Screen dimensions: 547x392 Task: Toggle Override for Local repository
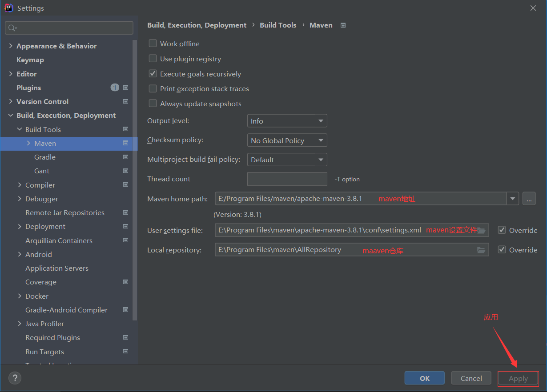coord(502,250)
